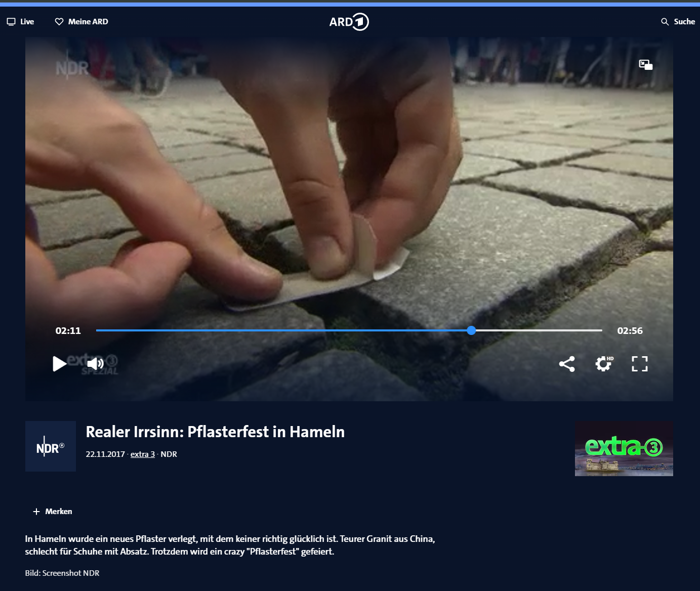Screen dimensions: 700x591
Task: Click the date 22.11.2017
Action: click(105, 454)
